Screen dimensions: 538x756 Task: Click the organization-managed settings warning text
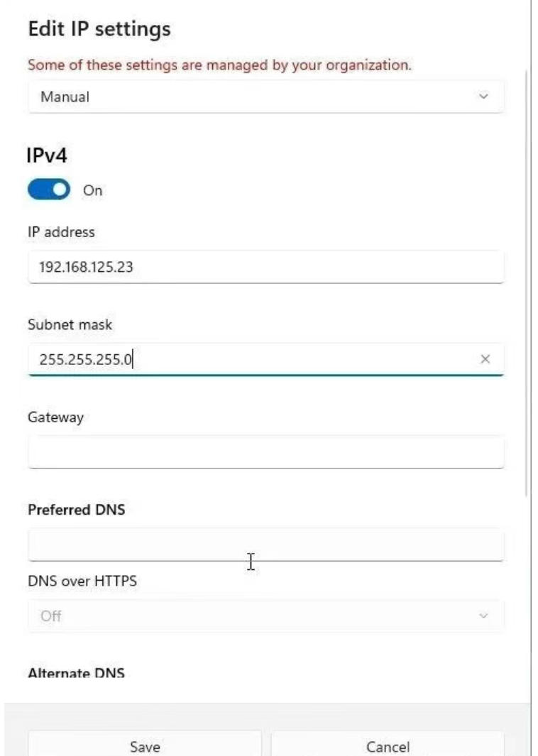point(219,65)
